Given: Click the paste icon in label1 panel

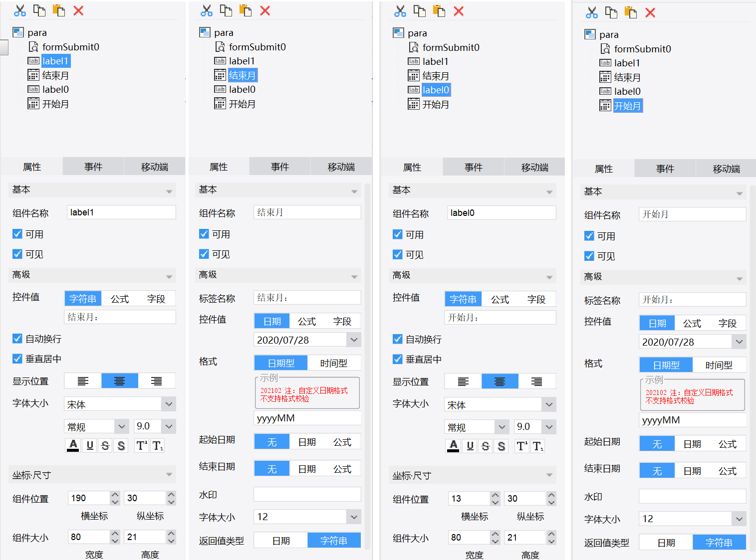Looking at the screenshot, I should pyautogui.click(x=59, y=10).
